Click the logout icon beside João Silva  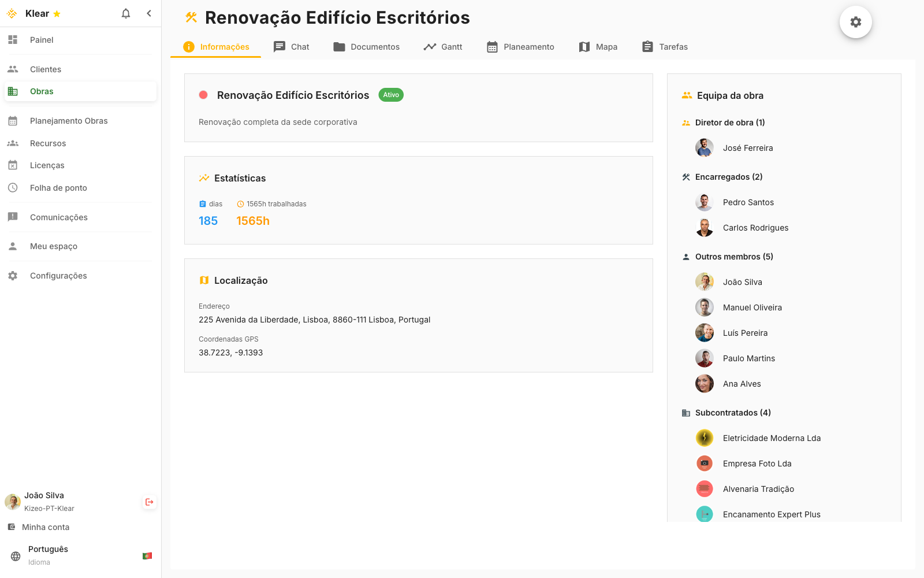tap(150, 502)
